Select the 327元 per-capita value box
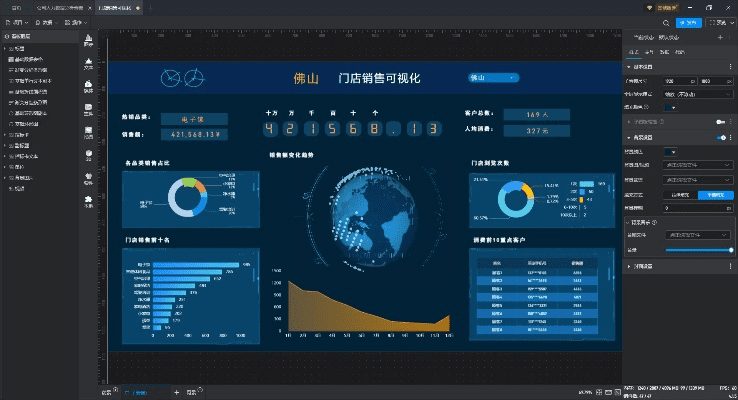738x400 pixels. click(537, 131)
